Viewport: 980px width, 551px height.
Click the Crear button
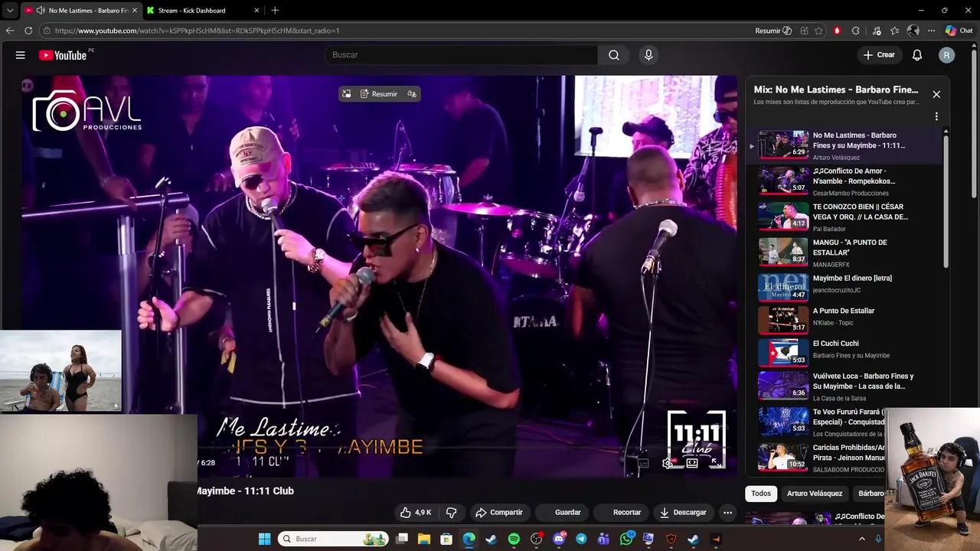pyautogui.click(x=879, y=55)
